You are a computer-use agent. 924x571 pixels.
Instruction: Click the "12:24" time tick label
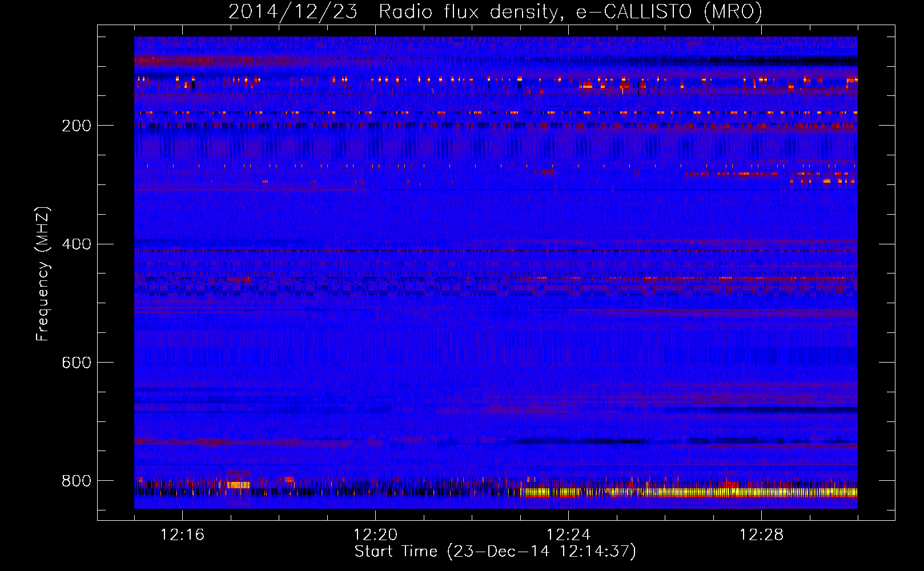[568, 535]
